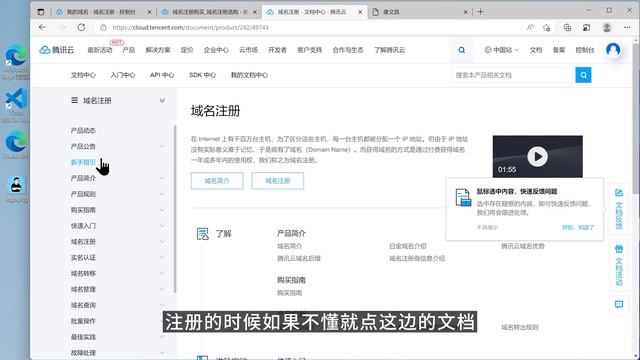Add page to favorites star icon
The height and width of the screenshot is (360, 640).
pyautogui.click(x=547, y=27)
